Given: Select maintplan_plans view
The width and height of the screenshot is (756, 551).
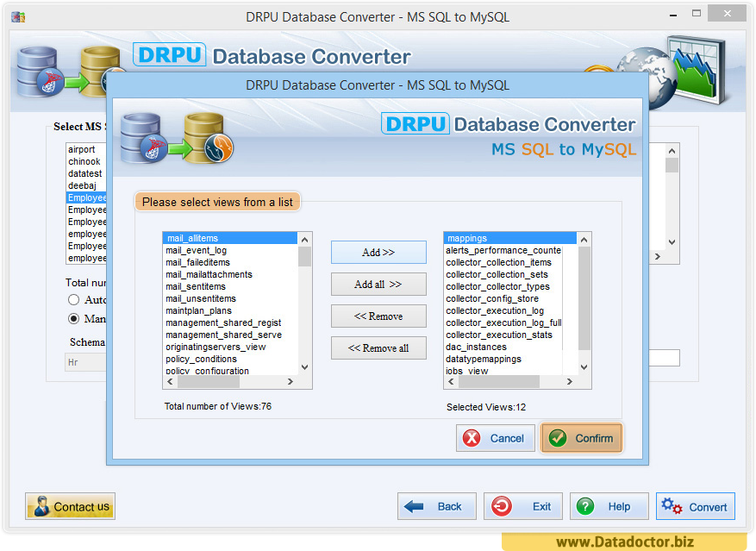Looking at the screenshot, I should pos(230,310).
